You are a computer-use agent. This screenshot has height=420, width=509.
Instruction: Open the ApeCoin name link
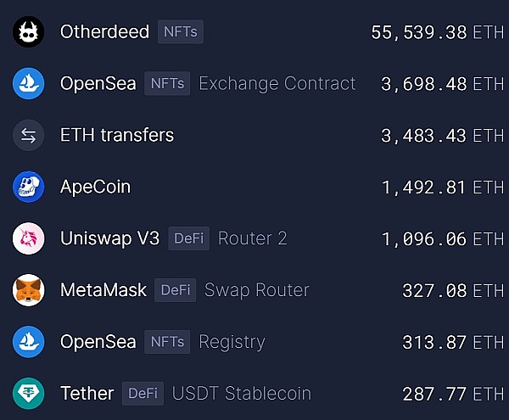click(95, 187)
